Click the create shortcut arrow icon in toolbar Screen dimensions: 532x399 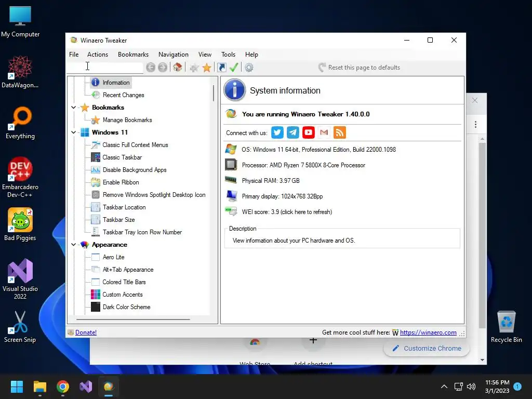point(221,68)
